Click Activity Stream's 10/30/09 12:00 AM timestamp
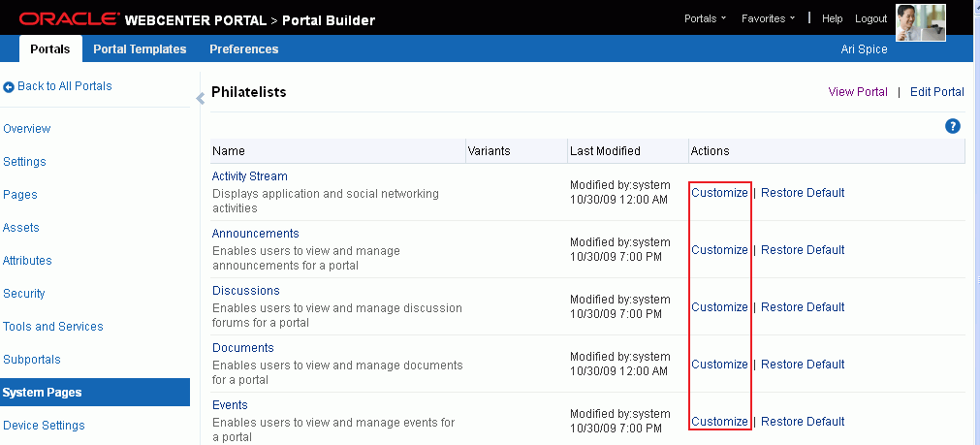Viewport: 980px width, 445px height. [x=618, y=200]
